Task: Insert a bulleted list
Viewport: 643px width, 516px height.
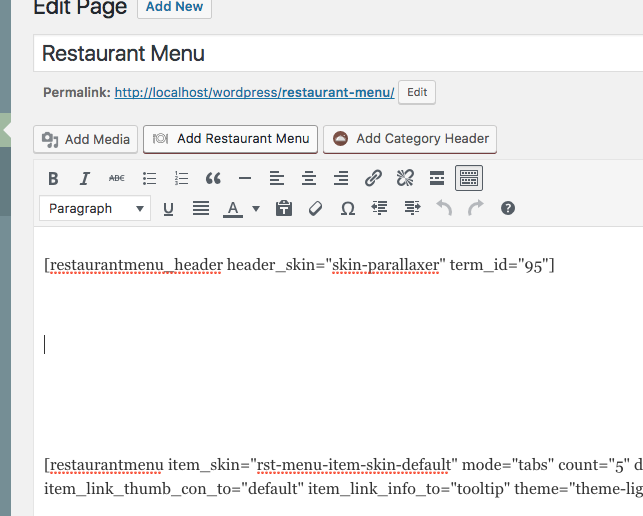Action: (149, 178)
